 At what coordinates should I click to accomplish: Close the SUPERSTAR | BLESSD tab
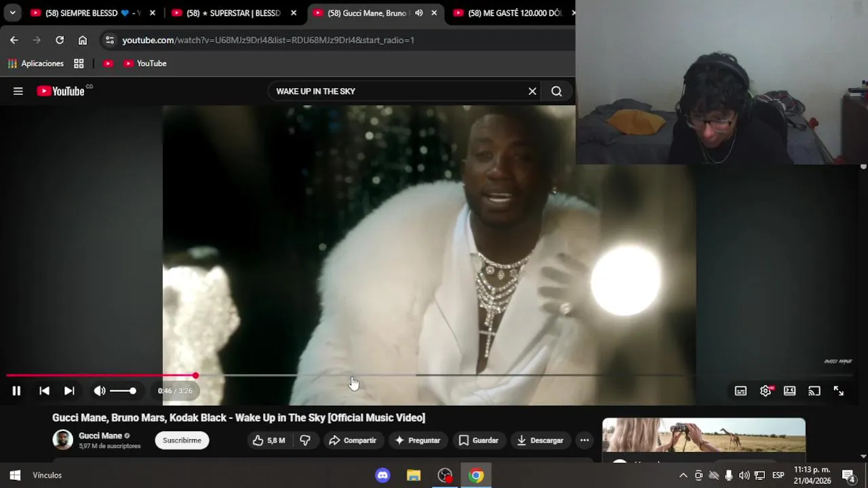click(294, 13)
